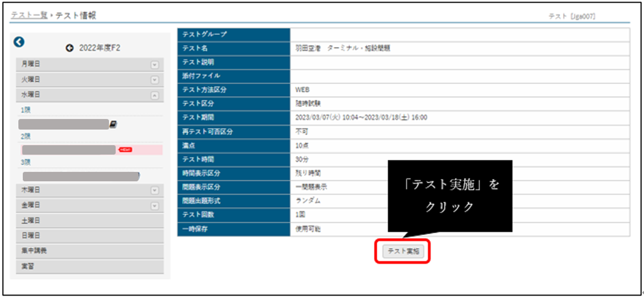Click the 添付ファイル header cell

[234, 76]
